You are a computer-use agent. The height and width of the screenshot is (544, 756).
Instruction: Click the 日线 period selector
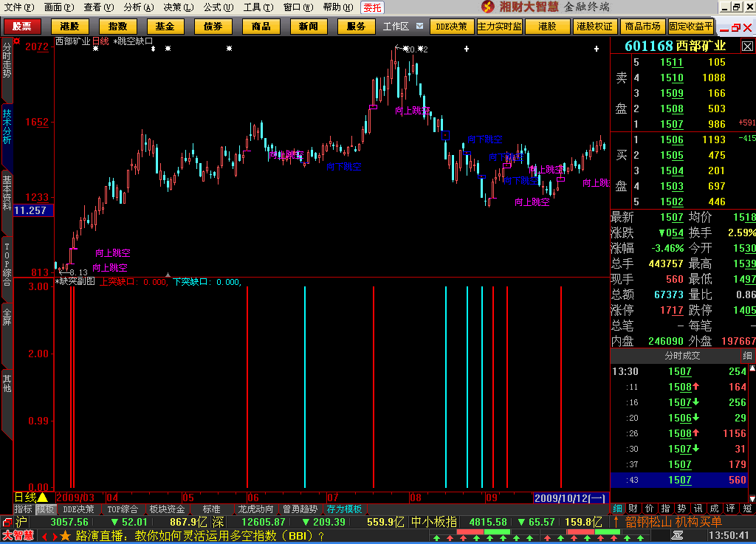point(31,497)
